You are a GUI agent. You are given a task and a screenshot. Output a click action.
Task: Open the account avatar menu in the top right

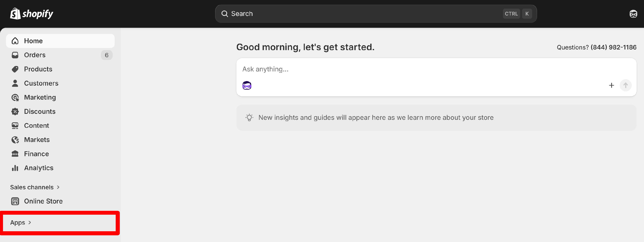pyautogui.click(x=633, y=14)
